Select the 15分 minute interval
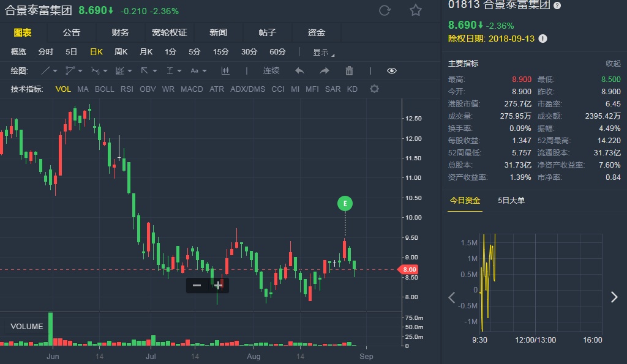The width and height of the screenshot is (627, 364). [220, 52]
